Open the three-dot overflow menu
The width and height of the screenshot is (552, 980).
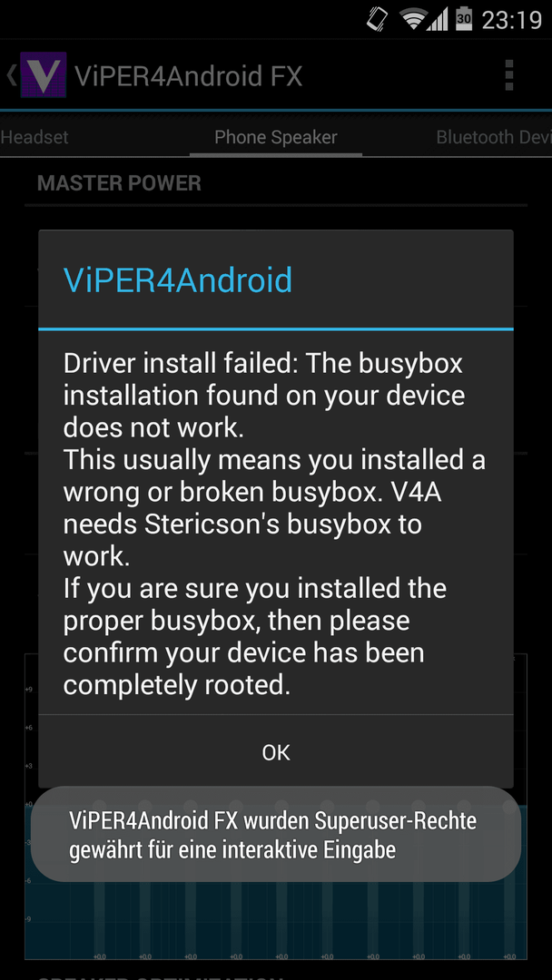[508, 75]
